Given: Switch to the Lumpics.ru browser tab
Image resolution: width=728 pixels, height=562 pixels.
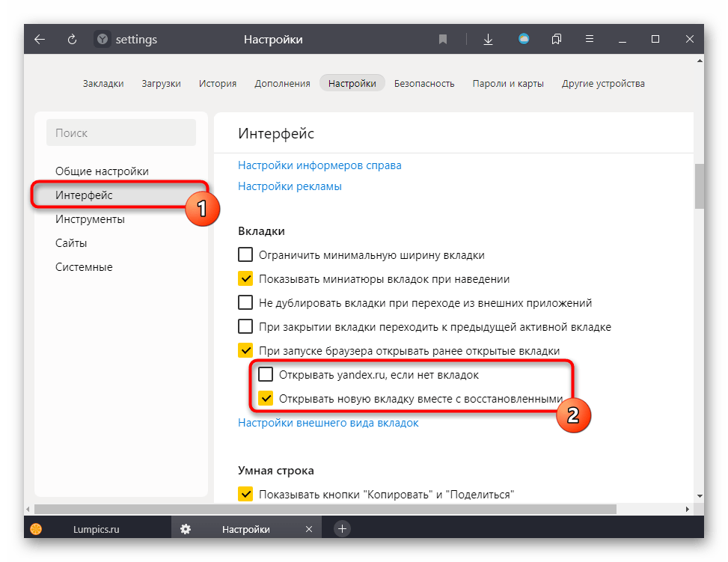Looking at the screenshot, I should (x=96, y=529).
